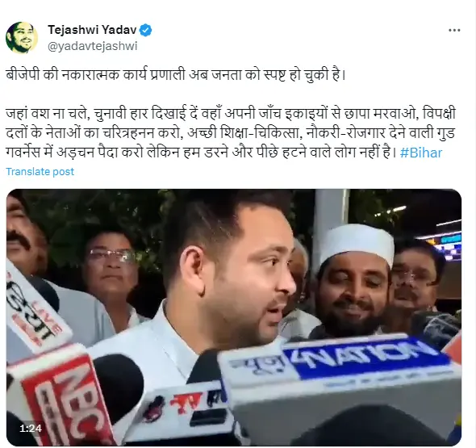Open the @yadavtejashwi handle link
The width and height of the screenshot is (476, 448).
(93, 46)
